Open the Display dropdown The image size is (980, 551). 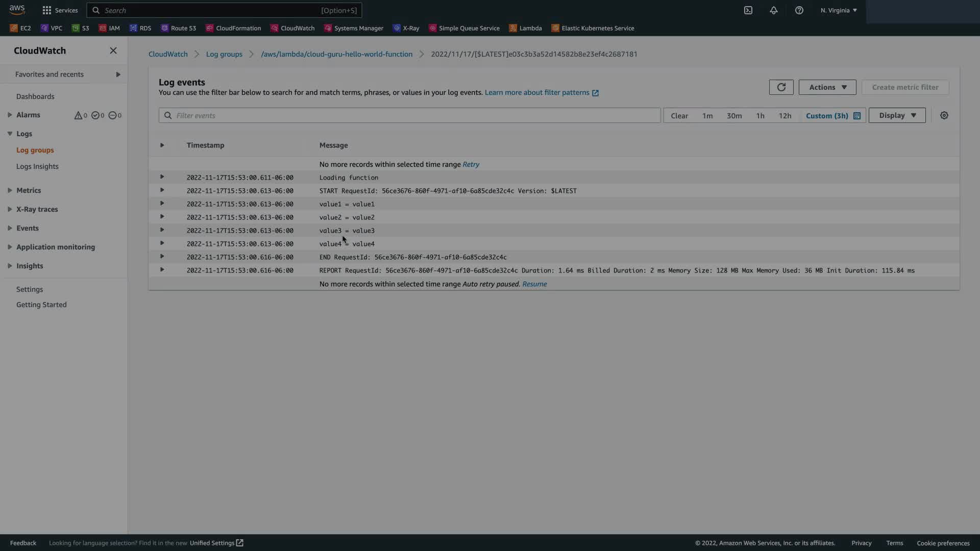click(x=897, y=116)
